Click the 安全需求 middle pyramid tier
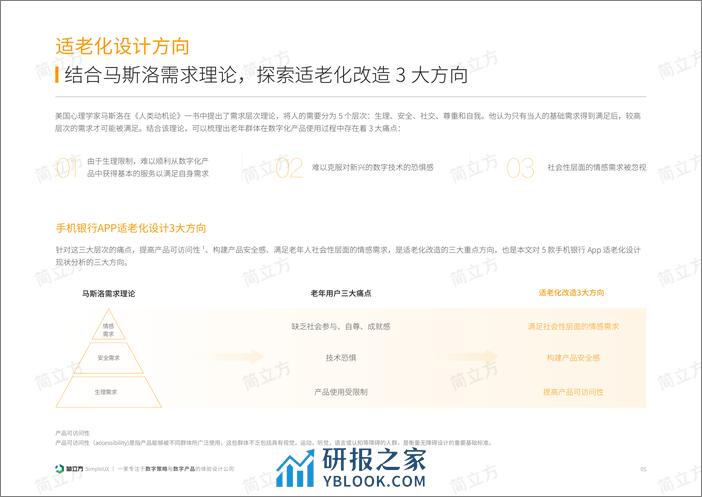Image resolution: width=702 pixels, height=497 pixels. coord(108,357)
